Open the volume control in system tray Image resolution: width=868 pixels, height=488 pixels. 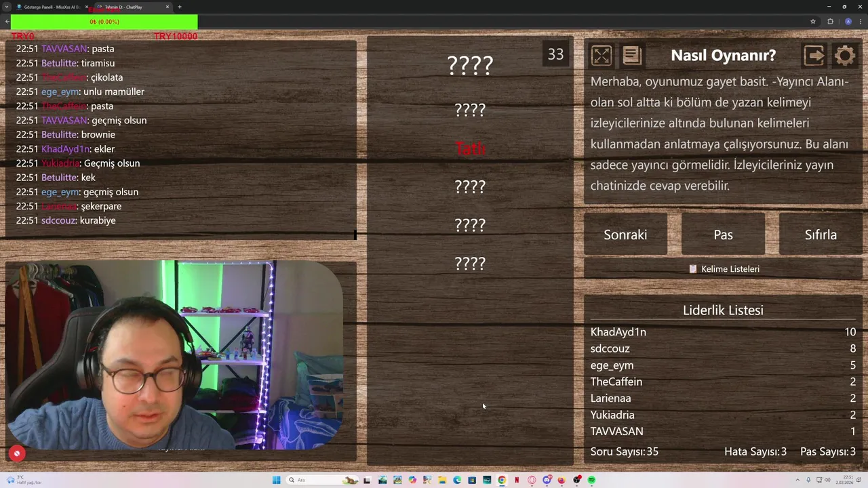[827, 480]
